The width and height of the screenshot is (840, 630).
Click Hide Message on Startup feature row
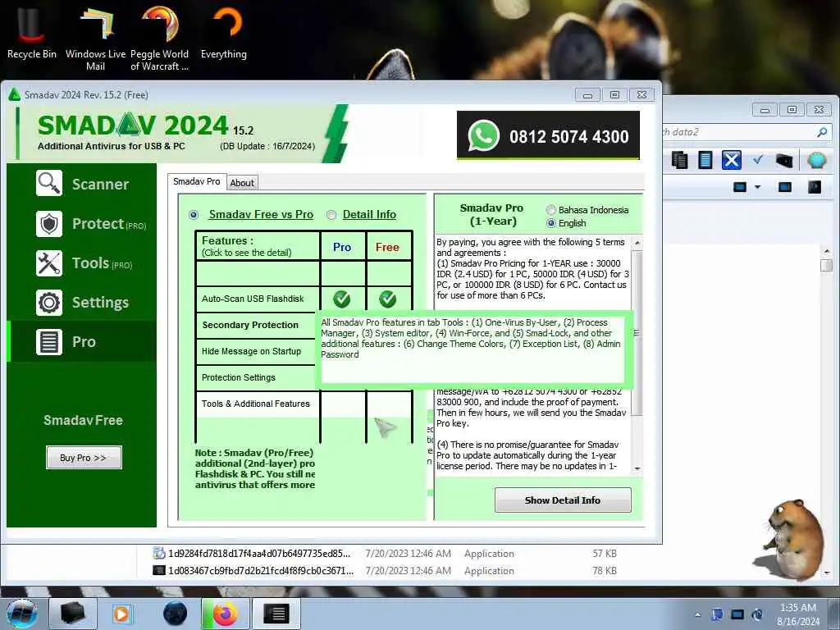(x=258, y=351)
